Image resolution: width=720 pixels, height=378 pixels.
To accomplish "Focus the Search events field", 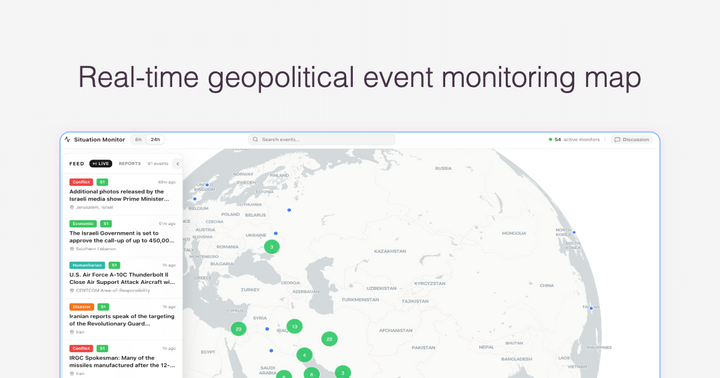I will point(321,140).
